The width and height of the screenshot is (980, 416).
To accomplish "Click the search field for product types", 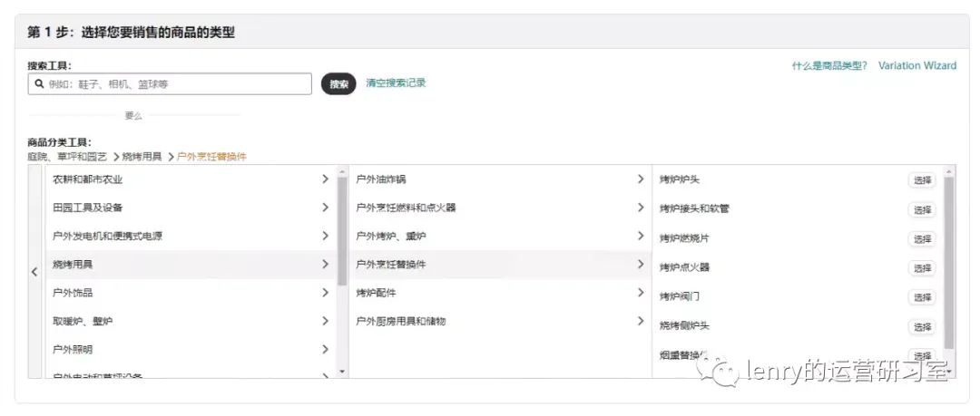I will tap(170, 84).
